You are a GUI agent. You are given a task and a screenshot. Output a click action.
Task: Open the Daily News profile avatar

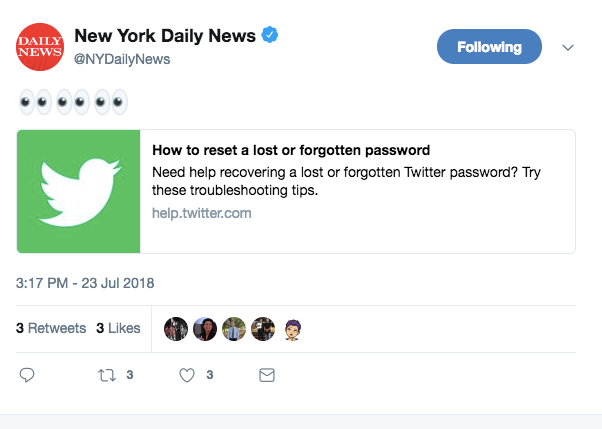(40, 47)
